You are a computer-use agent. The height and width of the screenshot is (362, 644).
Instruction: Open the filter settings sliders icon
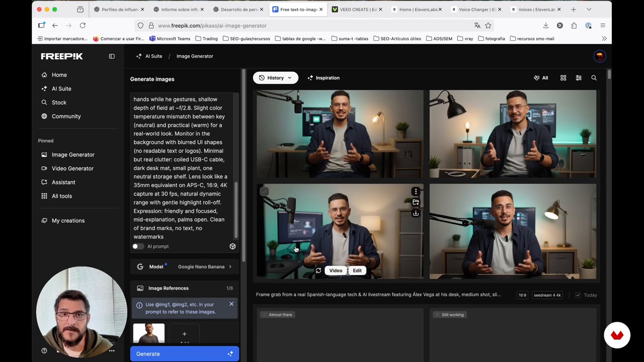pos(579,78)
